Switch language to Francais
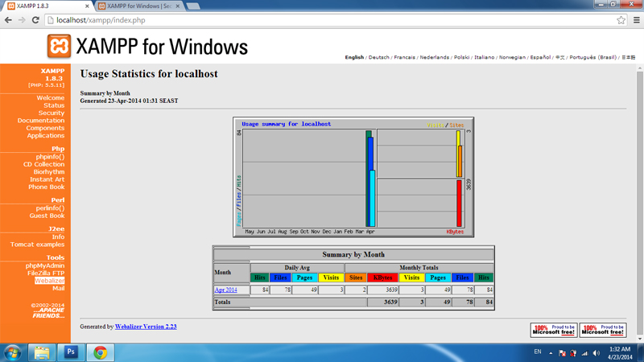The width and height of the screenshot is (644, 362). pos(405,57)
